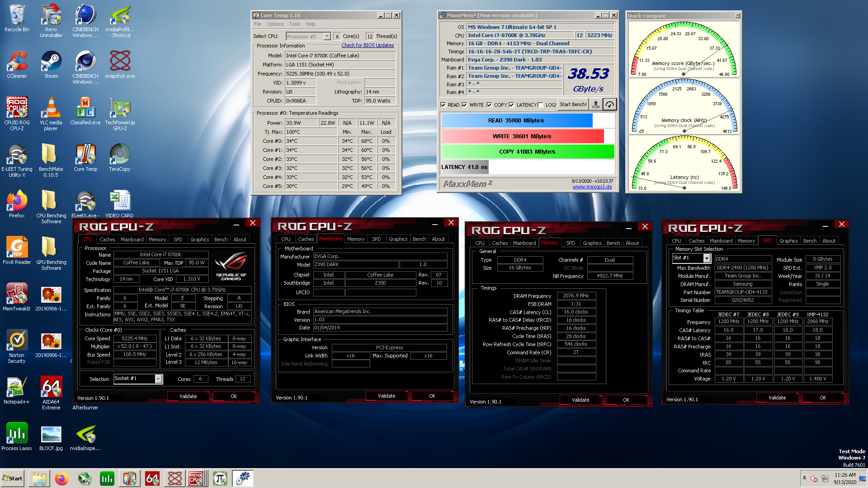868x488 pixels.
Task: Click Start Bench! button in MaxxMem
Action: coord(573,104)
